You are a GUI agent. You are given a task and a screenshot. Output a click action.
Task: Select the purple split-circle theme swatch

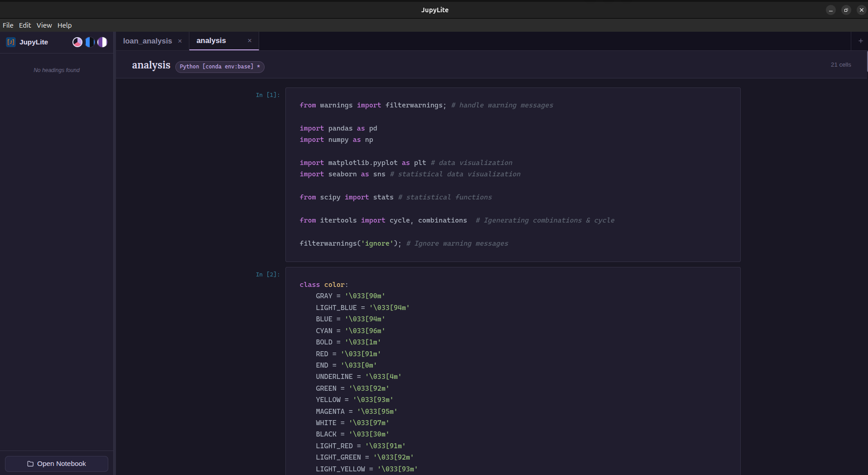point(101,42)
